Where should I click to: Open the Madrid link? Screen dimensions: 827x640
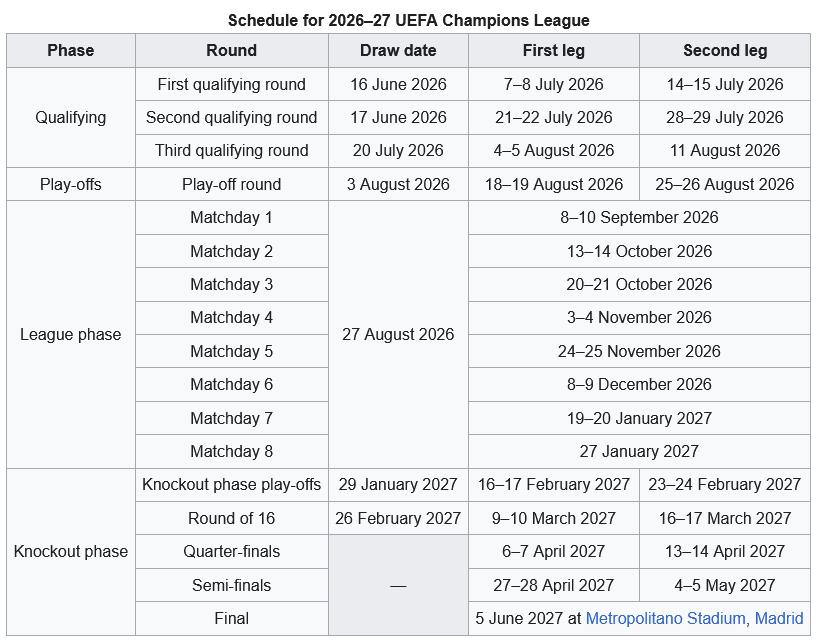[x=779, y=618]
